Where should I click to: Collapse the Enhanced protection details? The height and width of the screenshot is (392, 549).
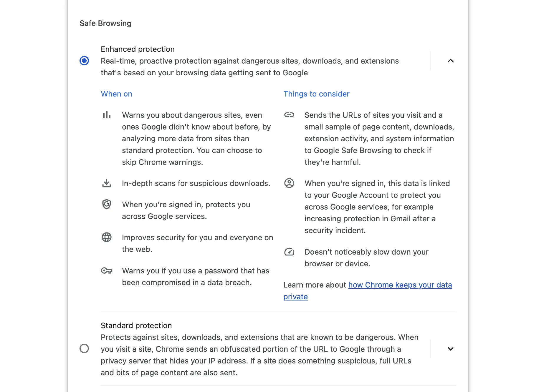pyautogui.click(x=450, y=61)
